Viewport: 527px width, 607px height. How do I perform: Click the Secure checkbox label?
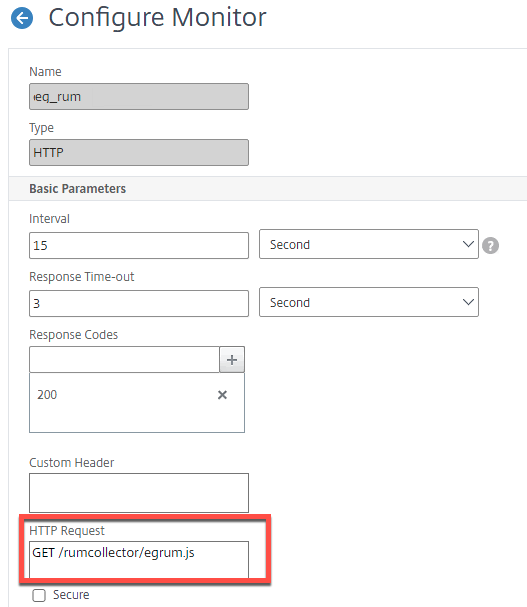(x=71, y=595)
